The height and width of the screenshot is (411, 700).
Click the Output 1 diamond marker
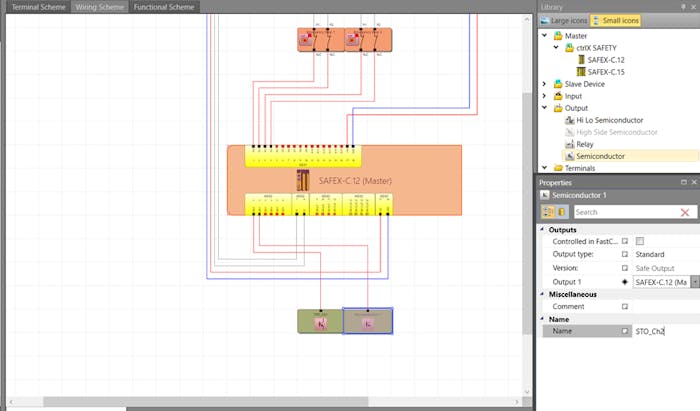click(x=625, y=282)
